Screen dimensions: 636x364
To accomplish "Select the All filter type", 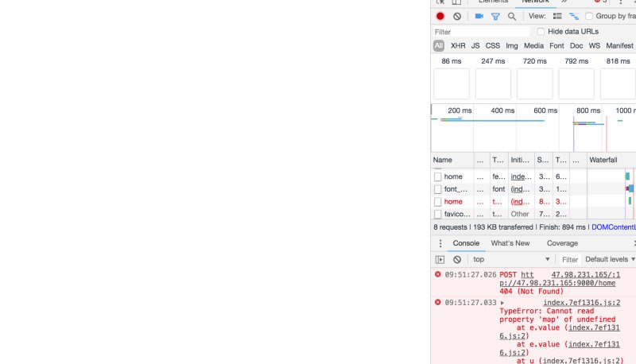I will tap(439, 46).
